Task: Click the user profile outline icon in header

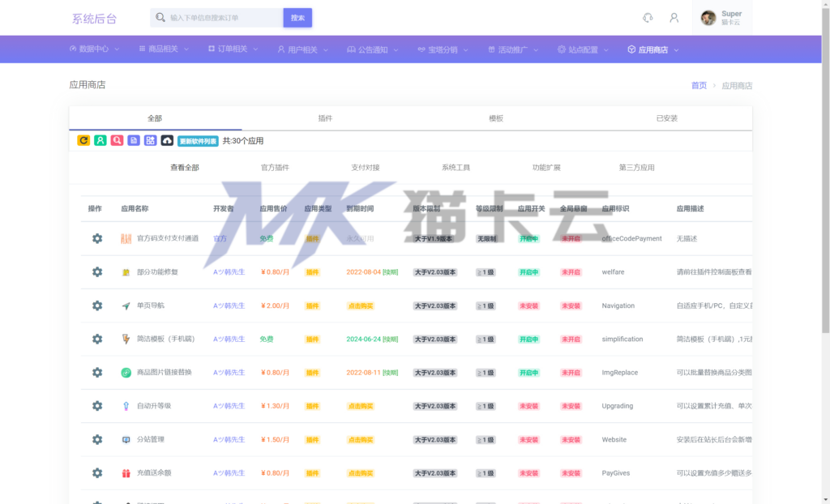Action: click(x=674, y=18)
